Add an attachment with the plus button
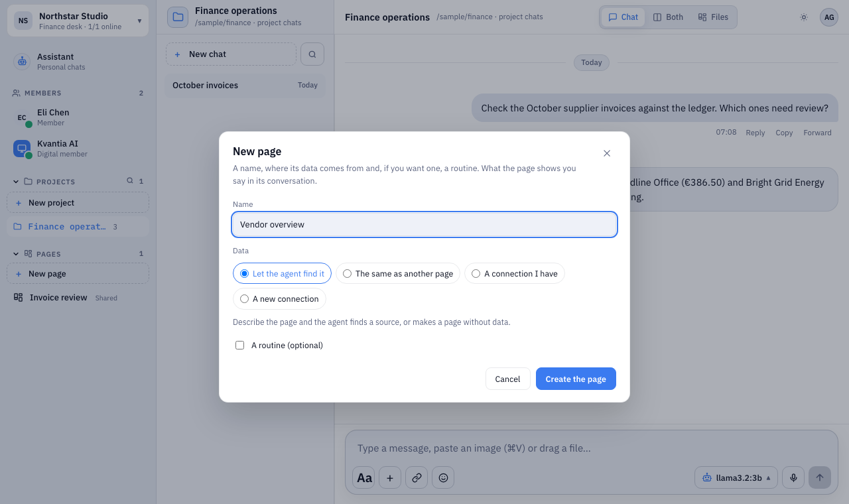849x504 pixels. 390,477
